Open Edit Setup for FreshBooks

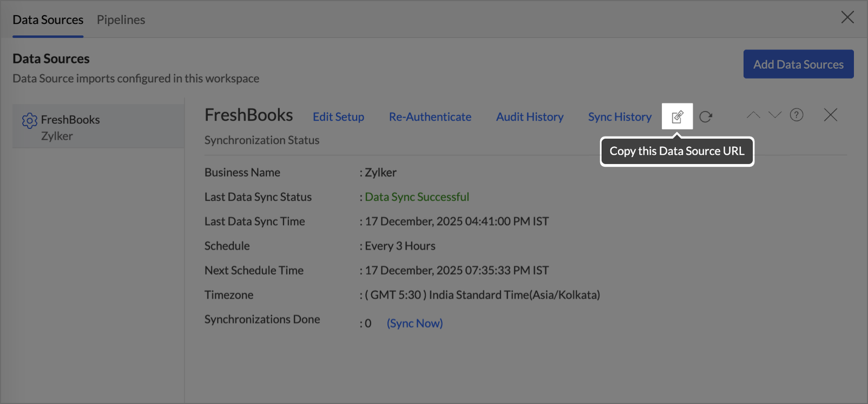(x=338, y=116)
